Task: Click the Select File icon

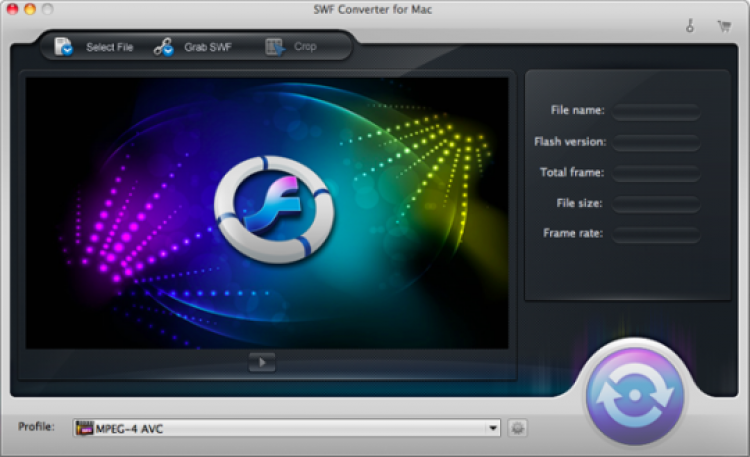Action: 64,46
